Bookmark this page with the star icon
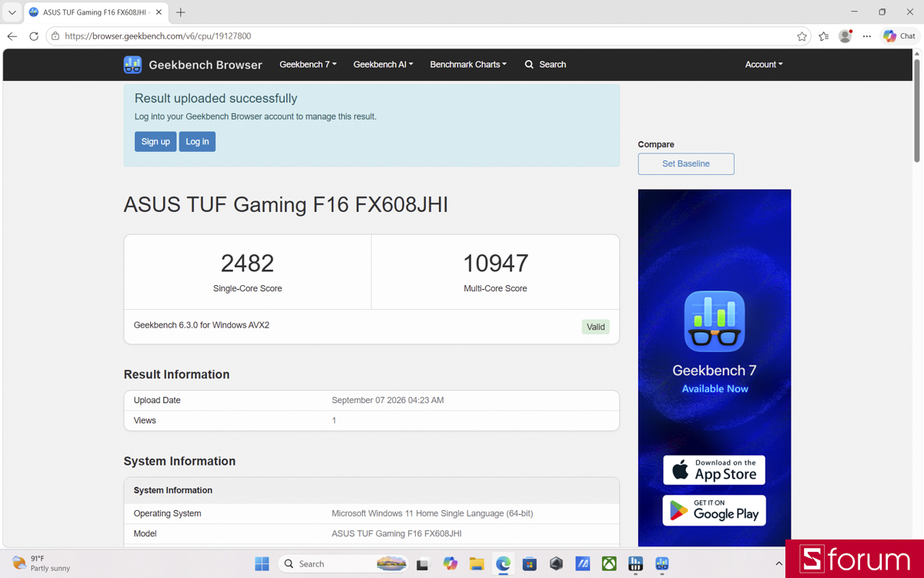This screenshot has height=578, width=924. [x=802, y=36]
